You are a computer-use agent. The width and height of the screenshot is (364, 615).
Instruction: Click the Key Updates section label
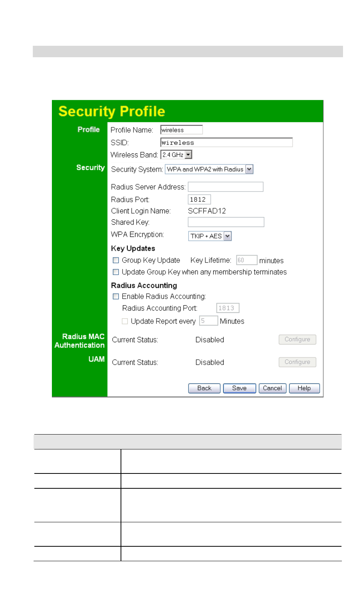[133, 248]
